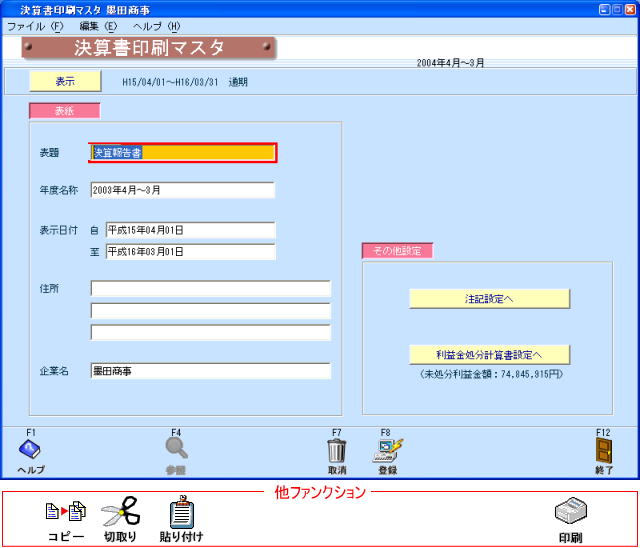Click the 企業名 company name field
This screenshot has height=548, width=640.
coord(210,371)
